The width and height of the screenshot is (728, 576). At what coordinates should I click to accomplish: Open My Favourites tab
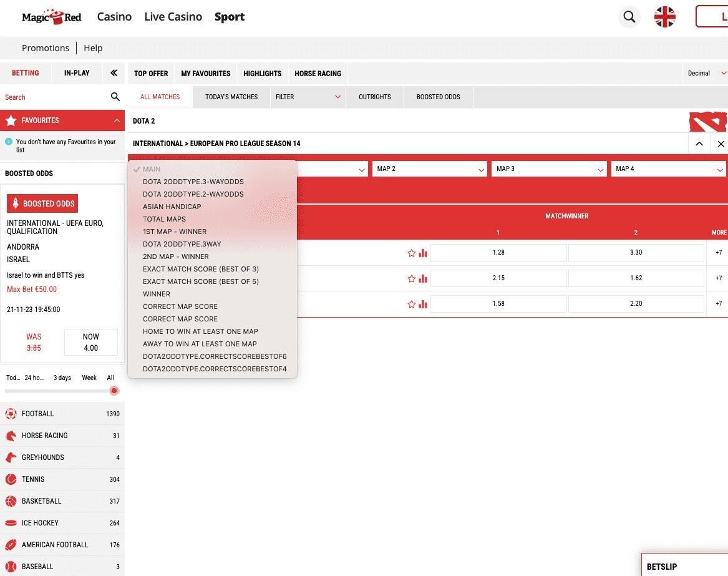pyautogui.click(x=206, y=74)
